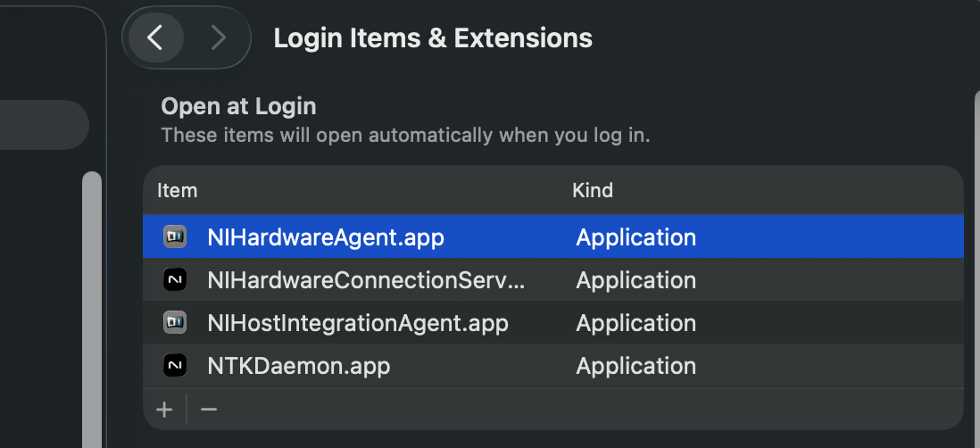
Task: Click Application kind for NTKDaemon.app
Action: (x=635, y=366)
